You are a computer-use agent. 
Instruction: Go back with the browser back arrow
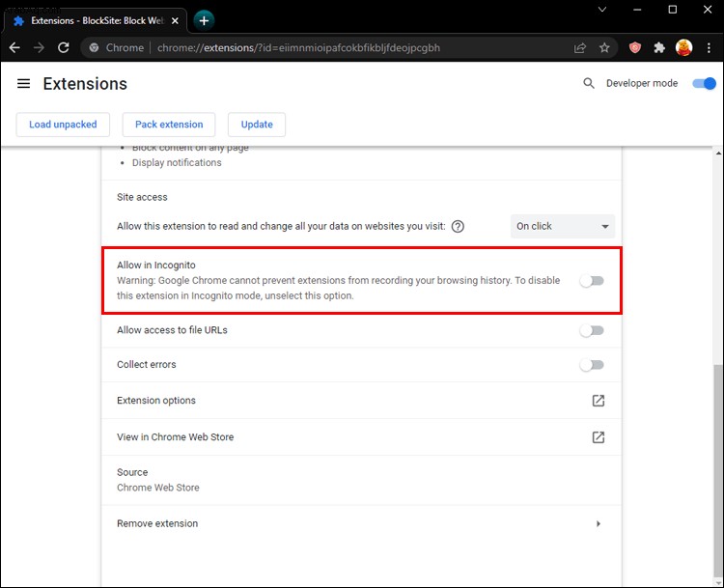pos(14,47)
